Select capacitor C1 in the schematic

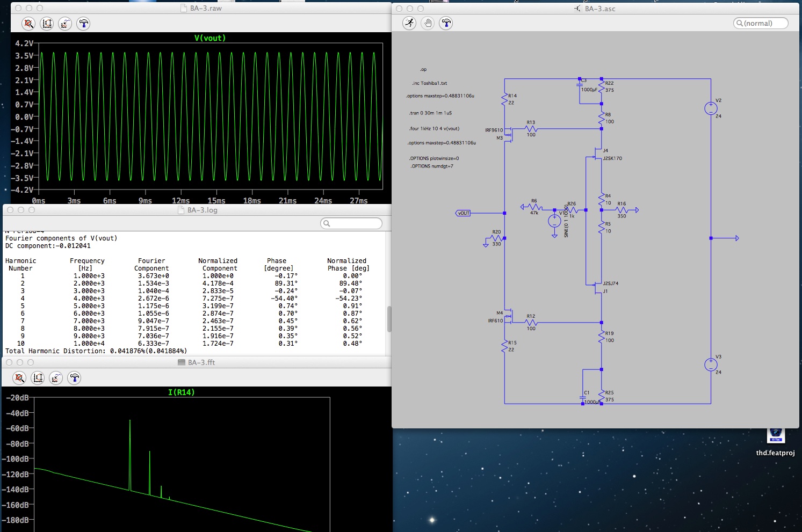tap(583, 397)
